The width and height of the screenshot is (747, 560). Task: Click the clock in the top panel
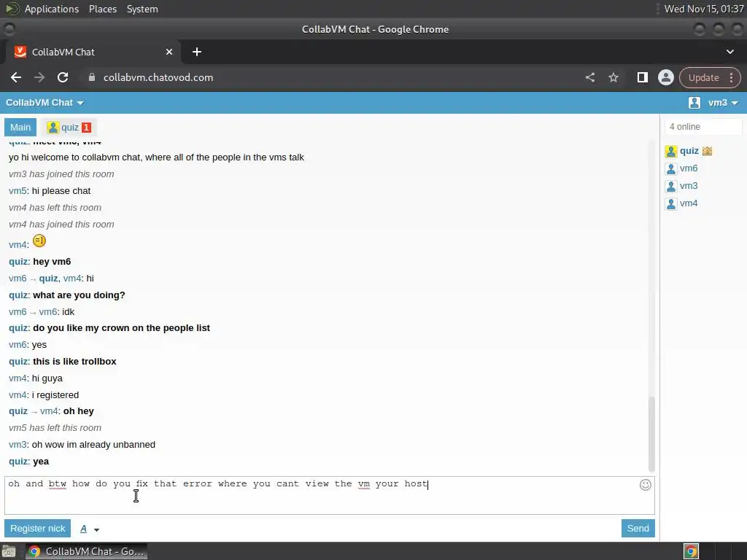pos(704,9)
